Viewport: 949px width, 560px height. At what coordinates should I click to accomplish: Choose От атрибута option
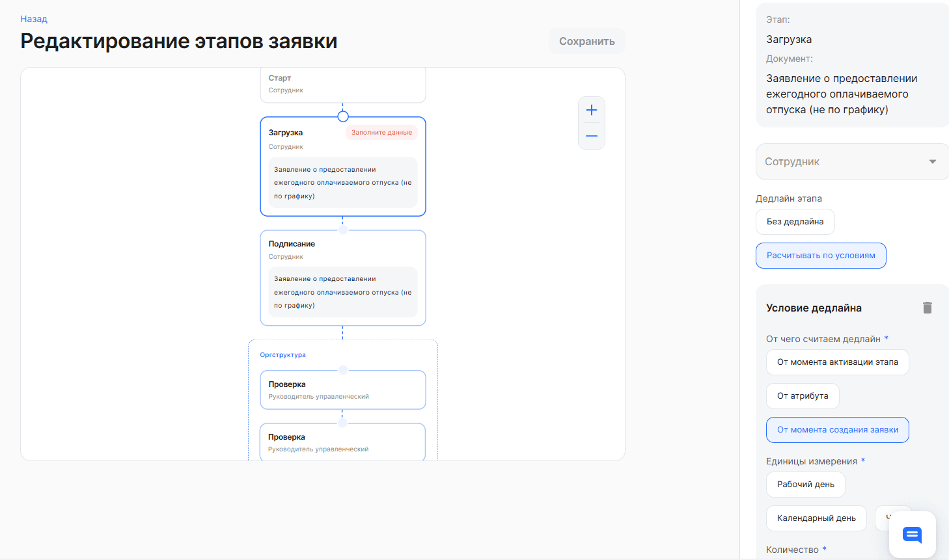[803, 396]
